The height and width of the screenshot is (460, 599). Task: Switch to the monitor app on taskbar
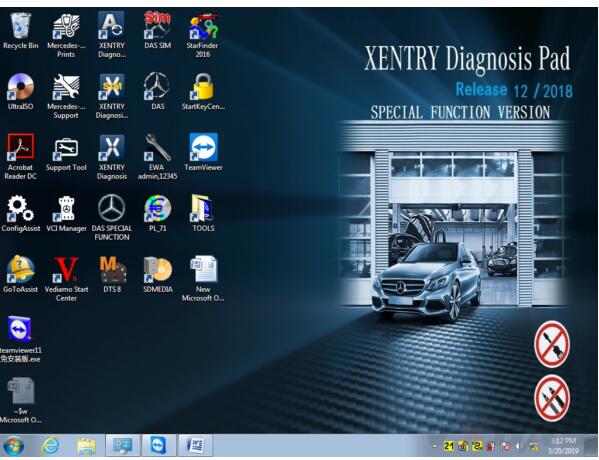point(123,445)
